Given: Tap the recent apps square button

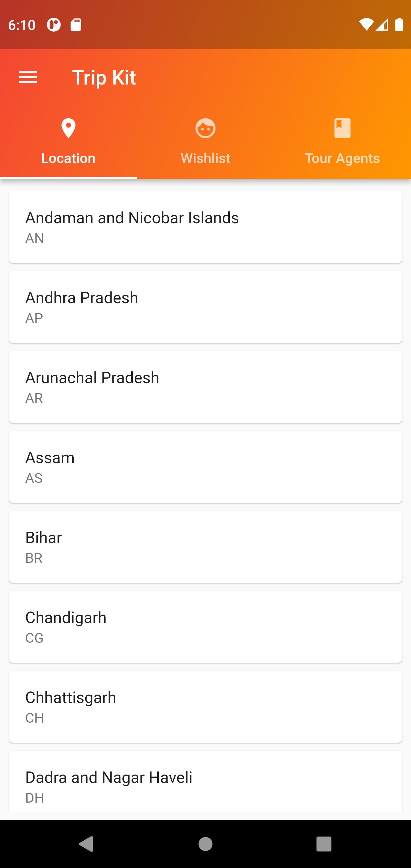Looking at the screenshot, I should click(x=324, y=844).
